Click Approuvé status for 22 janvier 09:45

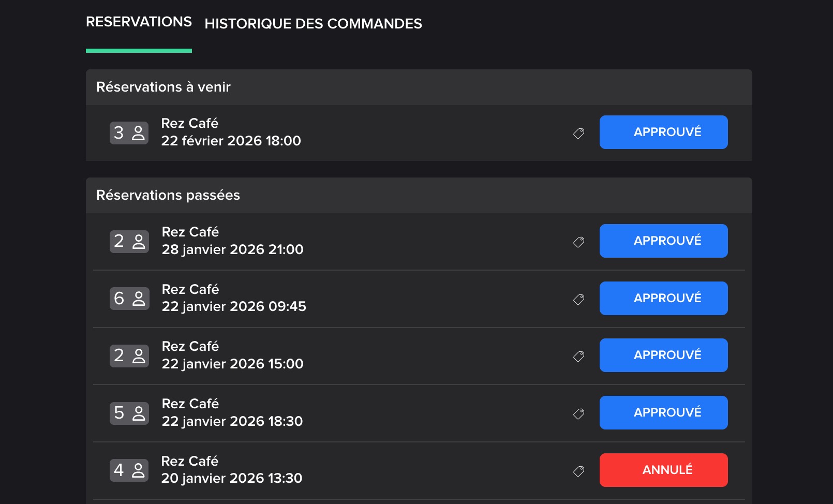click(x=663, y=299)
